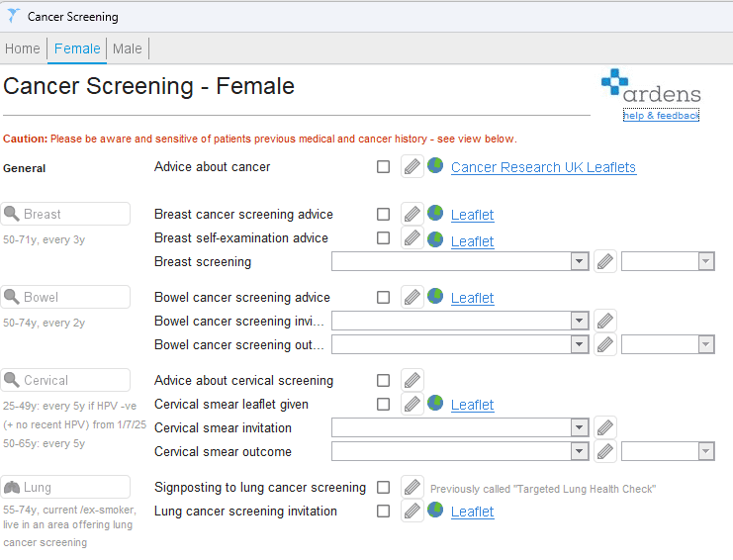
Task: Click the pencil icon for Cervical smear outcome
Action: tap(605, 451)
